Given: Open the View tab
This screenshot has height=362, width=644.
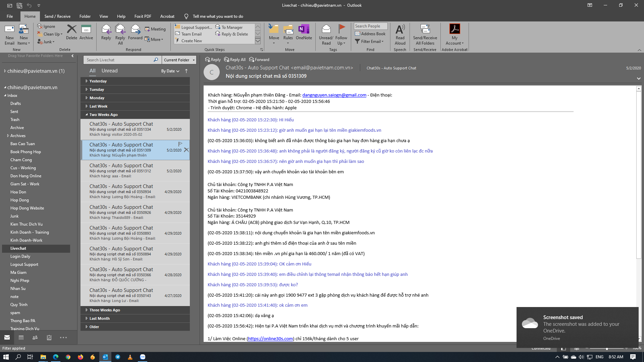Looking at the screenshot, I should click(104, 16).
